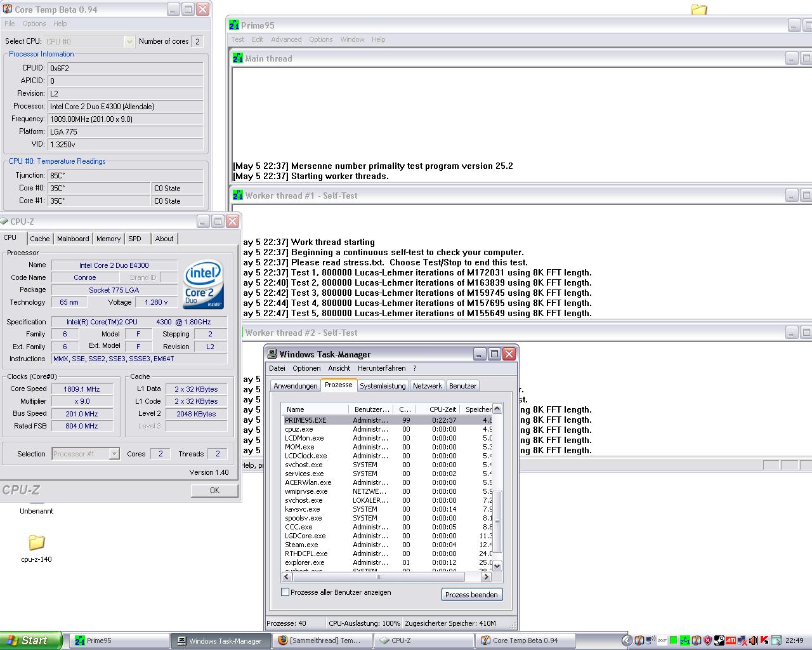Open Prime95 Advanced menu

(x=286, y=39)
